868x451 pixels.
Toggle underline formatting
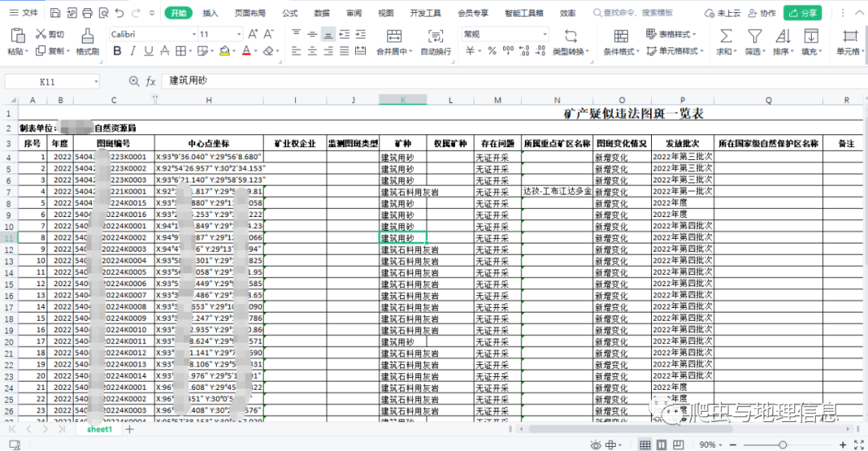click(x=149, y=51)
